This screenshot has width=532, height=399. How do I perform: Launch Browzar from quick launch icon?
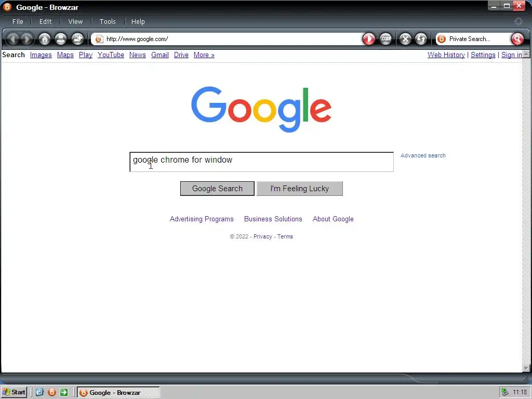click(52, 392)
